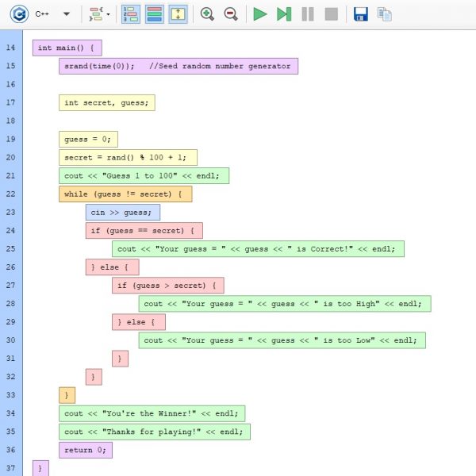
Task: Select the 'while (guess != secret)' block
Action: [125, 194]
